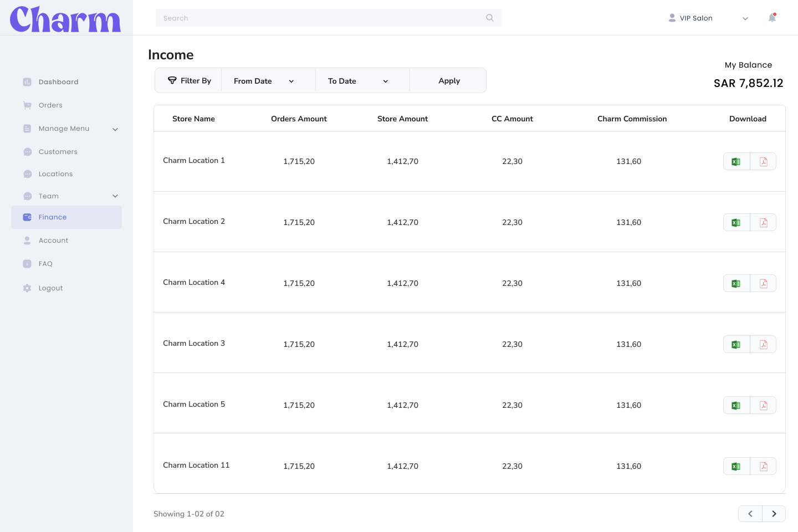
Task: Navigate to Locations
Action: pos(55,174)
